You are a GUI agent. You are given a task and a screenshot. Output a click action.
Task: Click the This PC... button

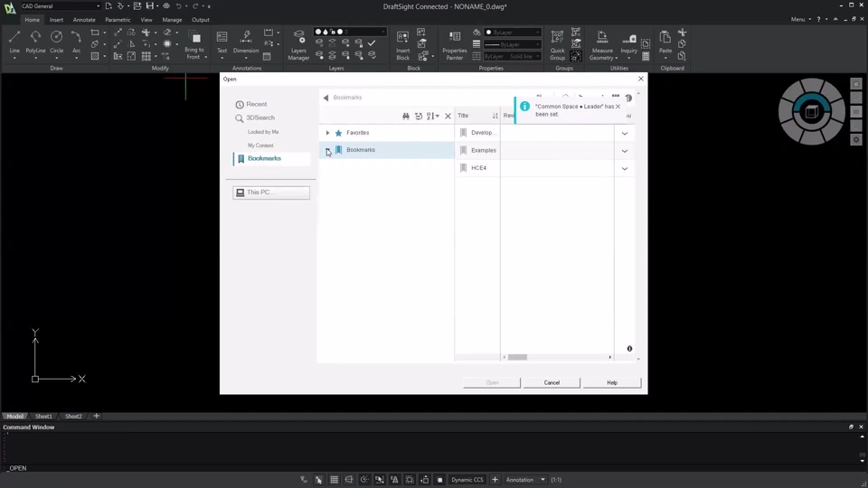271,192
